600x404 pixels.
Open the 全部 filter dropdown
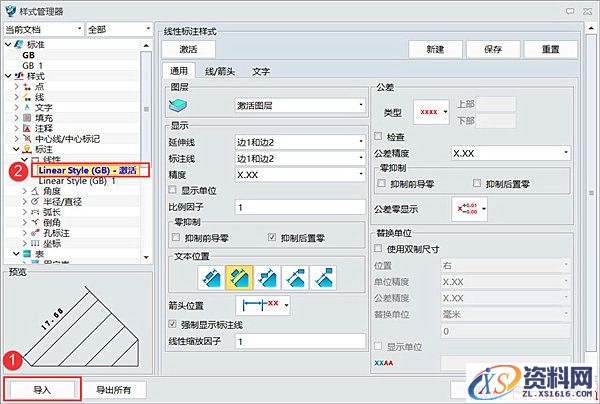pos(119,29)
